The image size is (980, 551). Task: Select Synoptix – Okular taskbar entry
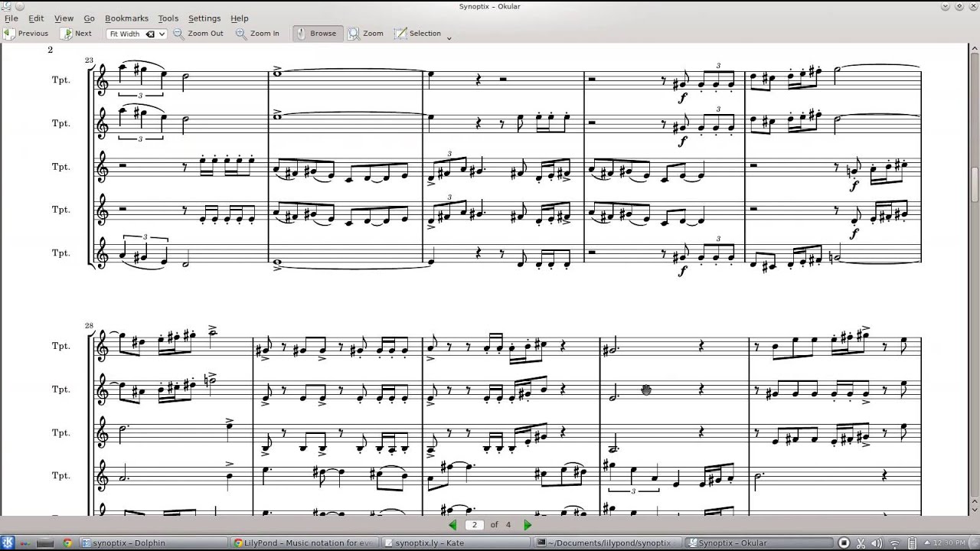tap(759, 543)
